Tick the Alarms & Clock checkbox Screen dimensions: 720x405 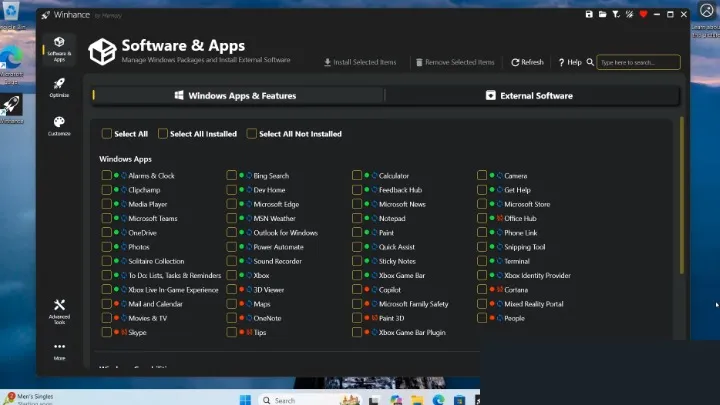click(107, 175)
